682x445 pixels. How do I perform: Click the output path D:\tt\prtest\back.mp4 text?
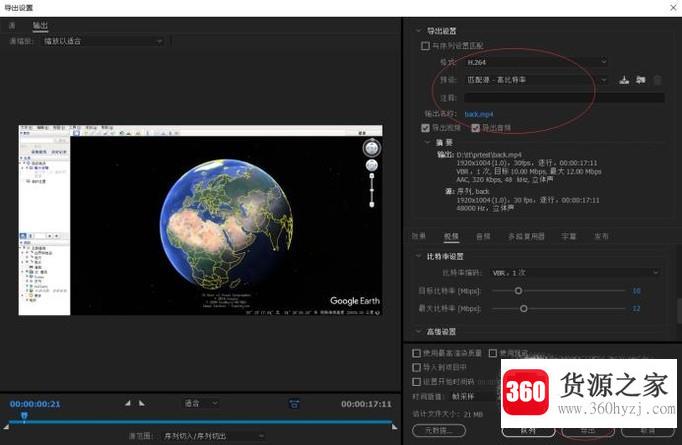click(x=489, y=155)
